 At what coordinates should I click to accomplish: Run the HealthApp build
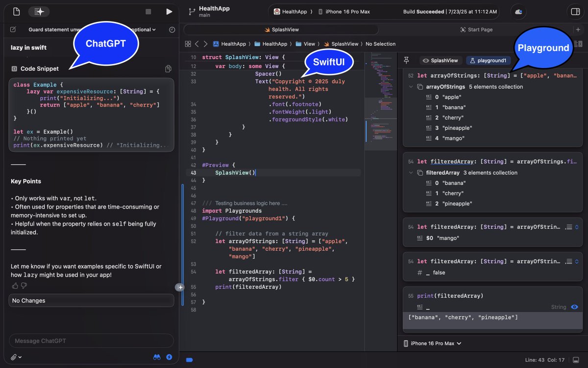pos(169,12)
